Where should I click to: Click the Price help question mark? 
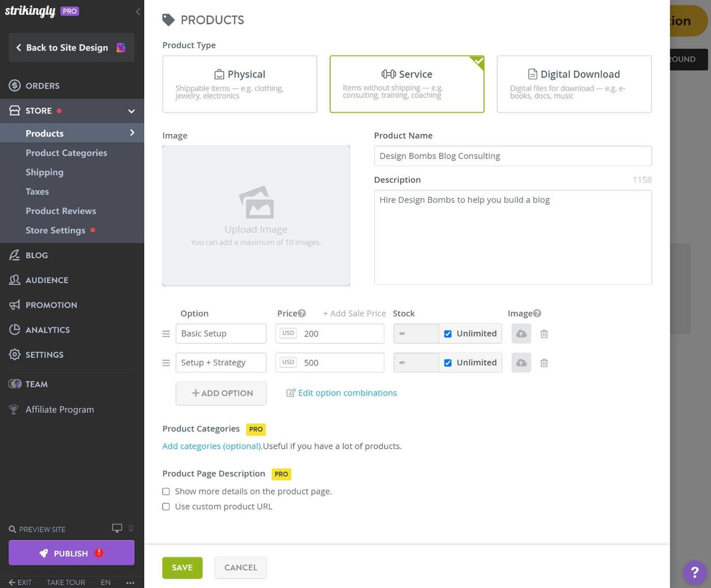[302, 313]
